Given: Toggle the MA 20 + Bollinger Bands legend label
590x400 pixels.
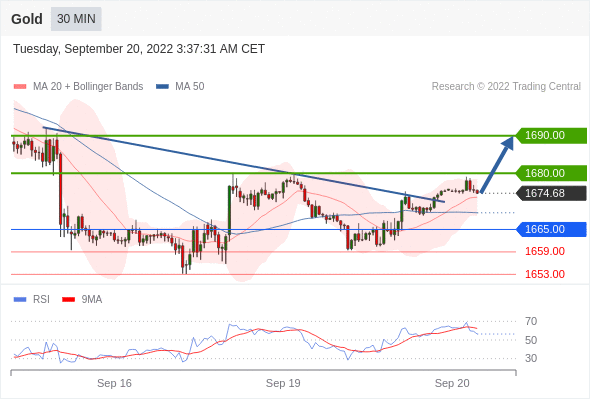Looking at the screenshot, I should pos(88,87).
